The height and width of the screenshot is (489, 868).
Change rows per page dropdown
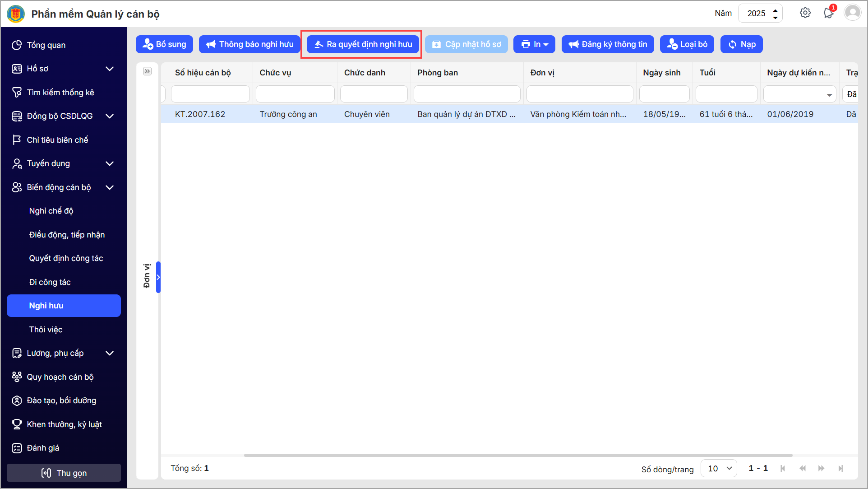point(719,468)
